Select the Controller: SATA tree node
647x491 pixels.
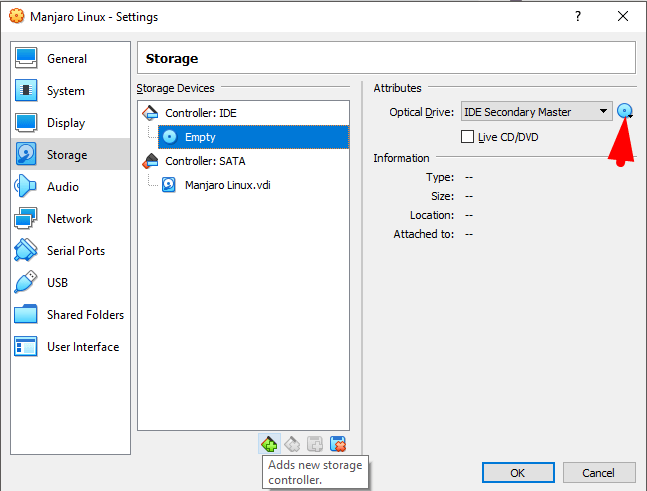tap(204, 161)
